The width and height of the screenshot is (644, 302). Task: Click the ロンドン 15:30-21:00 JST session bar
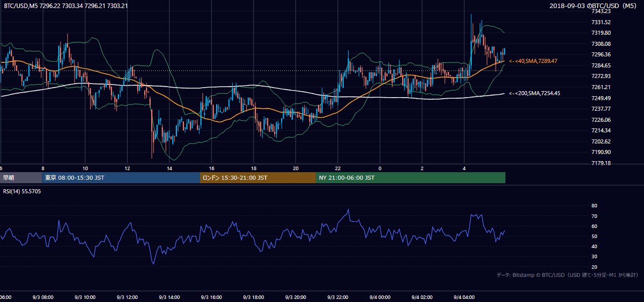[258, 178]
